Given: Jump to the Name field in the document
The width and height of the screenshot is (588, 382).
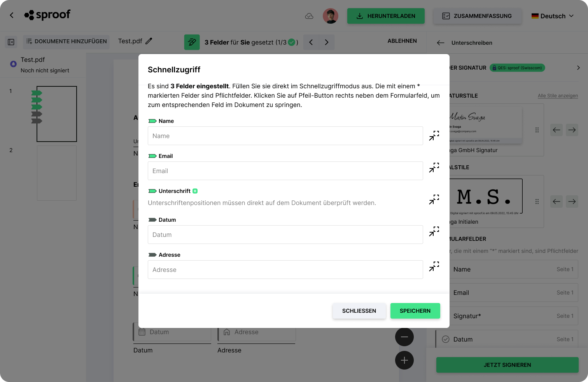Looking at the screenshot, I should pyautogui.click(x=434, y=136).
